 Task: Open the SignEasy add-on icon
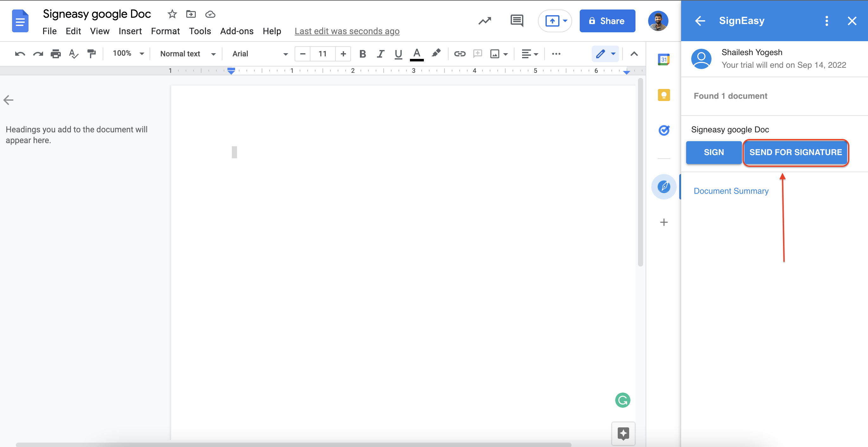663,186
